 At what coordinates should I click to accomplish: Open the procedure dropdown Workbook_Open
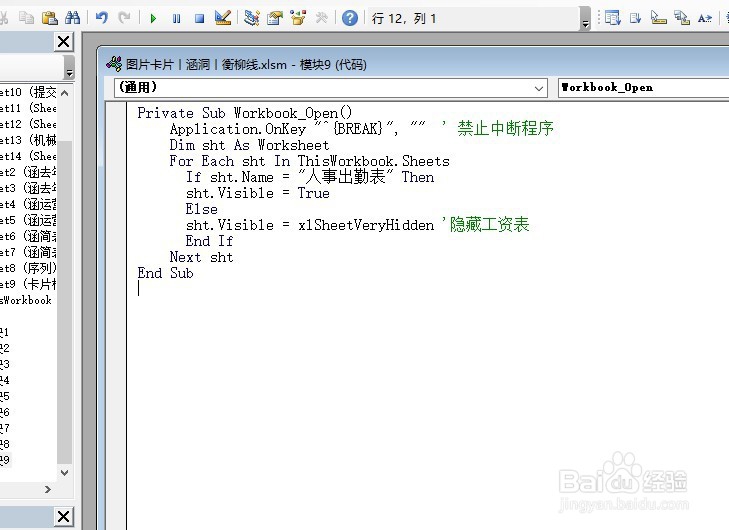point(643,87)
